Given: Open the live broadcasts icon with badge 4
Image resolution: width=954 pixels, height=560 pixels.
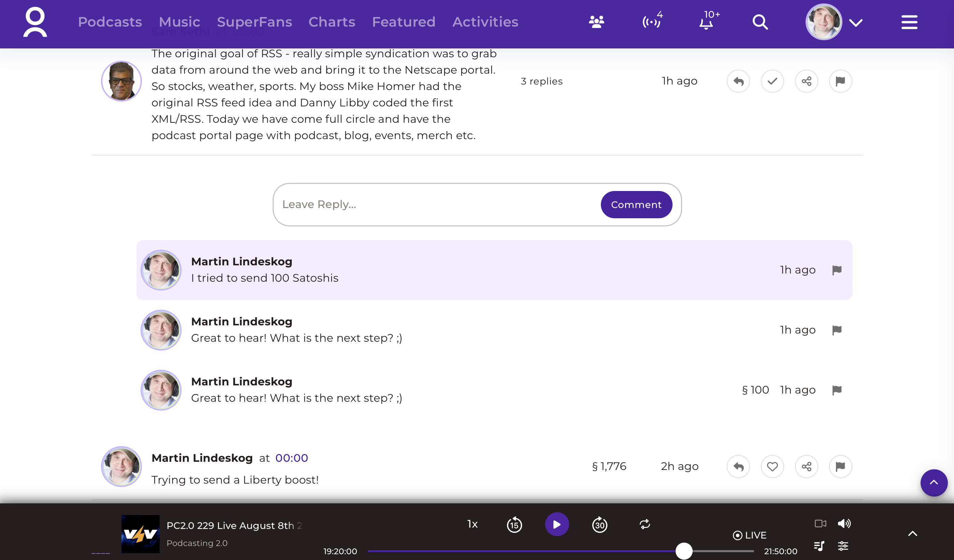Looking at the screenshot, I should (x=651, y=22).
